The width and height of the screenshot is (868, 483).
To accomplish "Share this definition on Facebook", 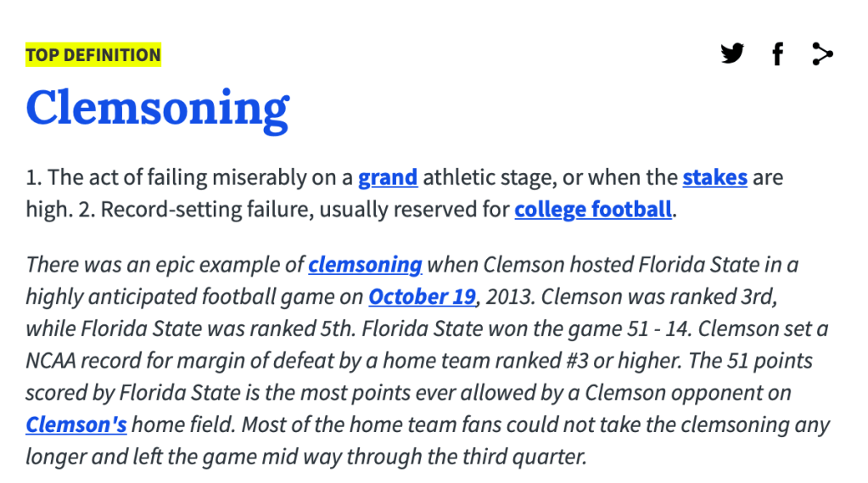I will [776, 54].
